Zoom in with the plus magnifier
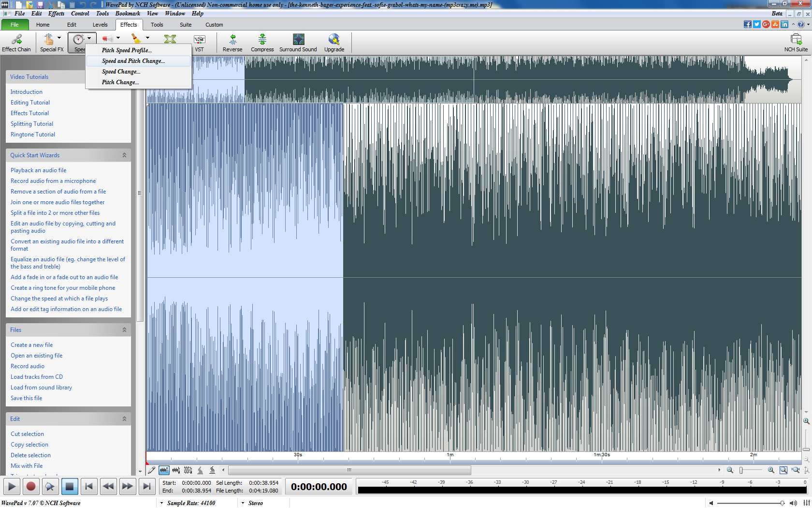 tap(771, 470)
